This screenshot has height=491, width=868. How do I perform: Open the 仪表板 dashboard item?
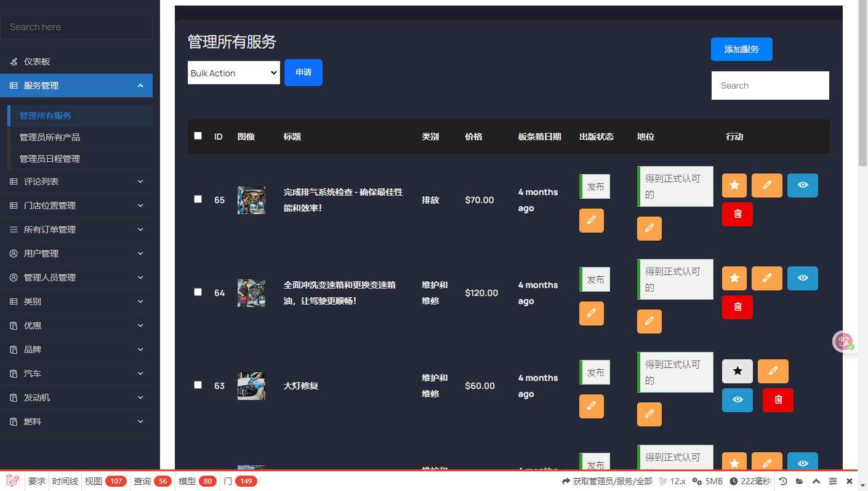click(x=76, y=62)
